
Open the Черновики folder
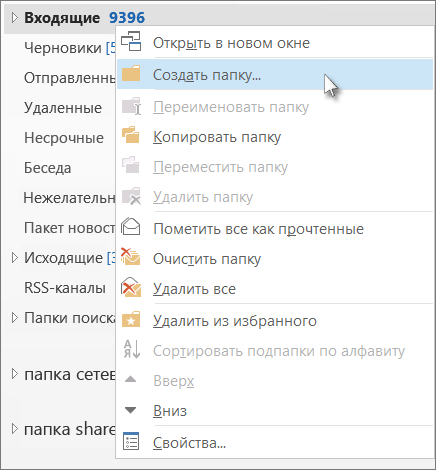coord(63,48)
